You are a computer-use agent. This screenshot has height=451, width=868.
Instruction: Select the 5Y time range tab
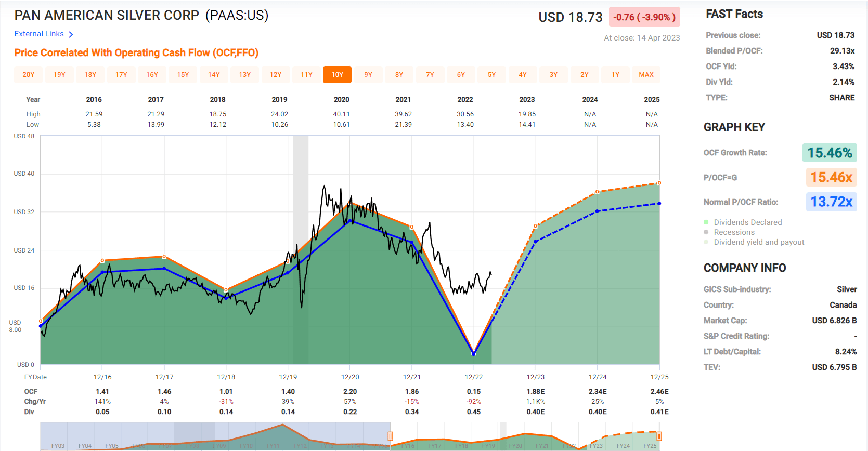coord(492,75)
